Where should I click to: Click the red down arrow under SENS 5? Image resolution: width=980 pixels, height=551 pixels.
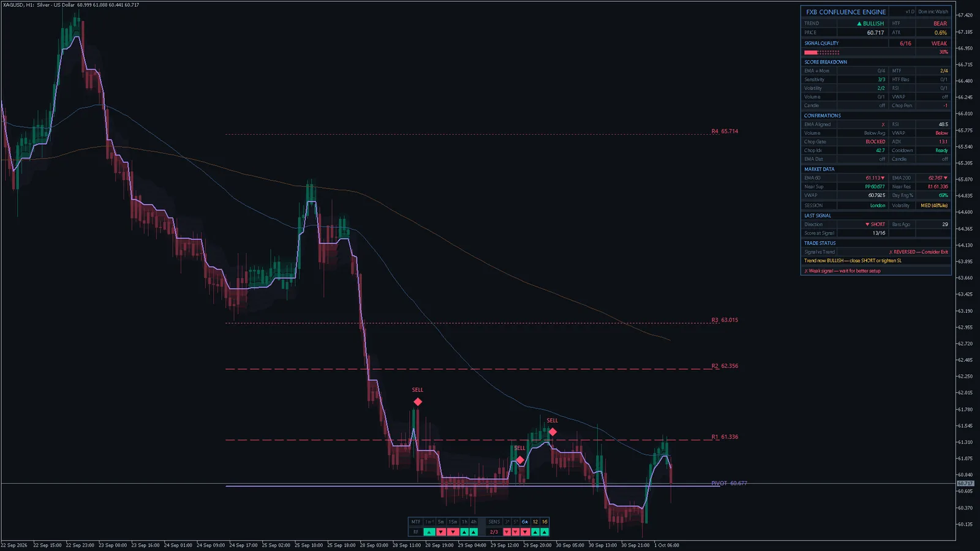[x=516, y=532]
